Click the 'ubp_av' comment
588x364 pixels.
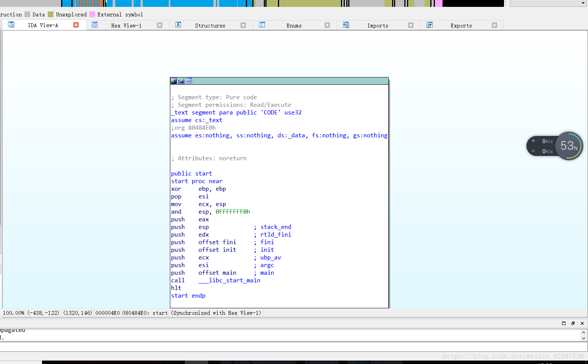coord(271,258)
